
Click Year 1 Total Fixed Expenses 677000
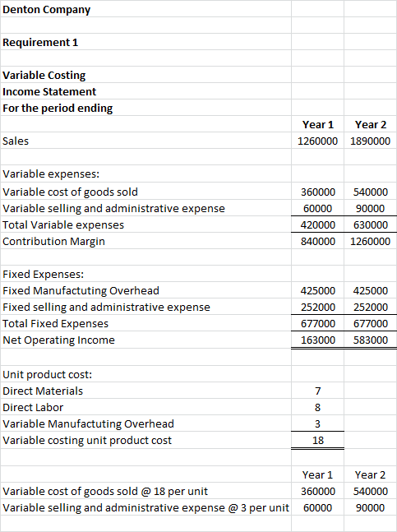pos(317,323)
